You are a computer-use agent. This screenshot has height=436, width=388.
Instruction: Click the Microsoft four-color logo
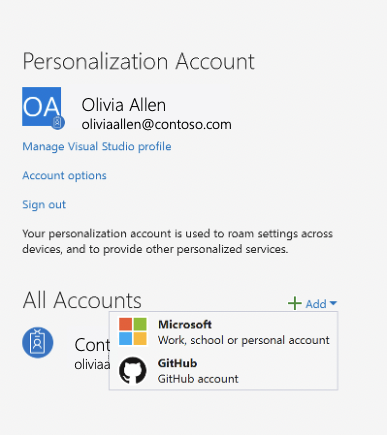[x=133, y=331]
